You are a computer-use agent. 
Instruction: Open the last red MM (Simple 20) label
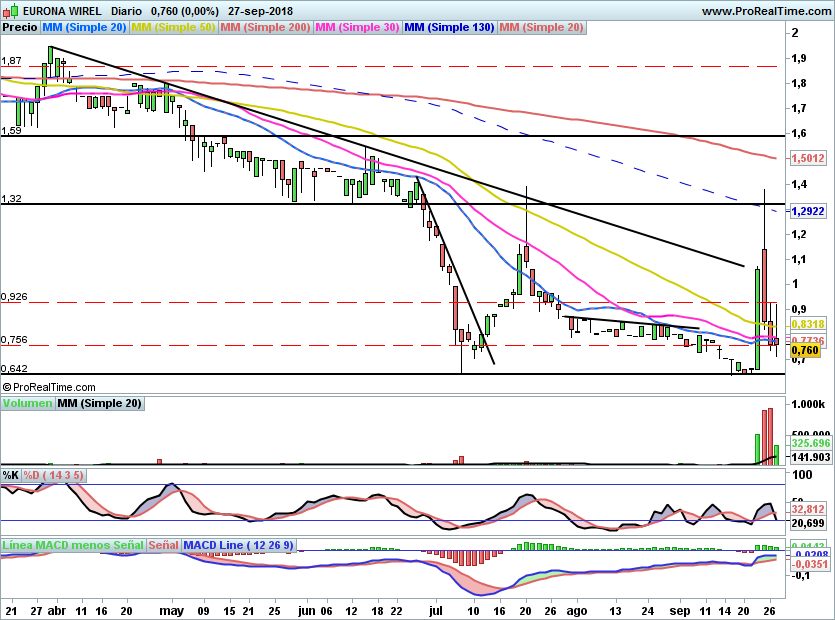pyautogui.click(x=542, y=28)
